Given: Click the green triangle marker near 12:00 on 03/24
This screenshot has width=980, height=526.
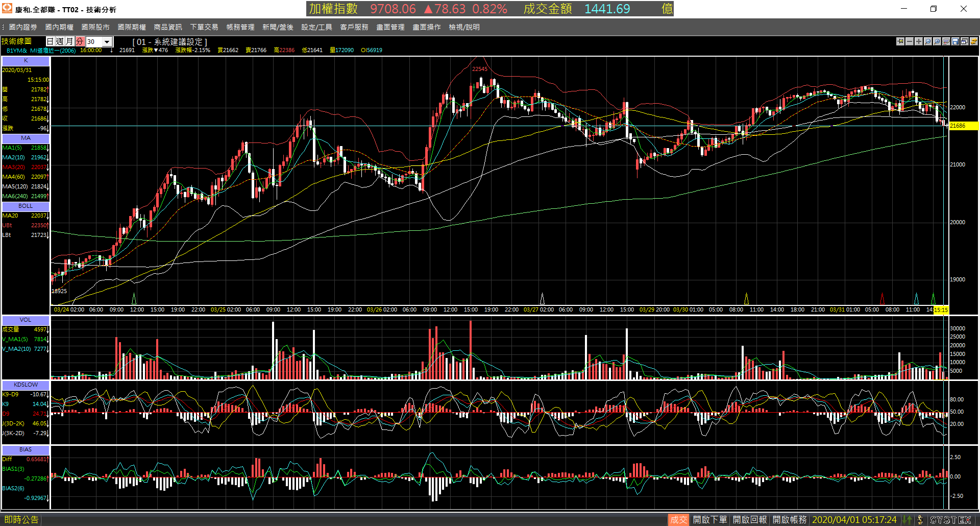Looking at the screenshot, I should 134,299.
